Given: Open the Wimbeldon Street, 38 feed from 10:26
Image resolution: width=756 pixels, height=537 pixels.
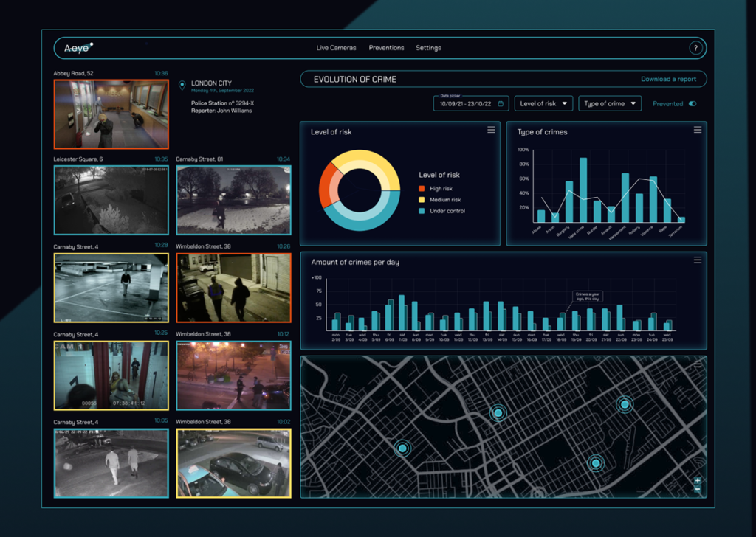Looking at the screenshot, I should click(234, 288).
